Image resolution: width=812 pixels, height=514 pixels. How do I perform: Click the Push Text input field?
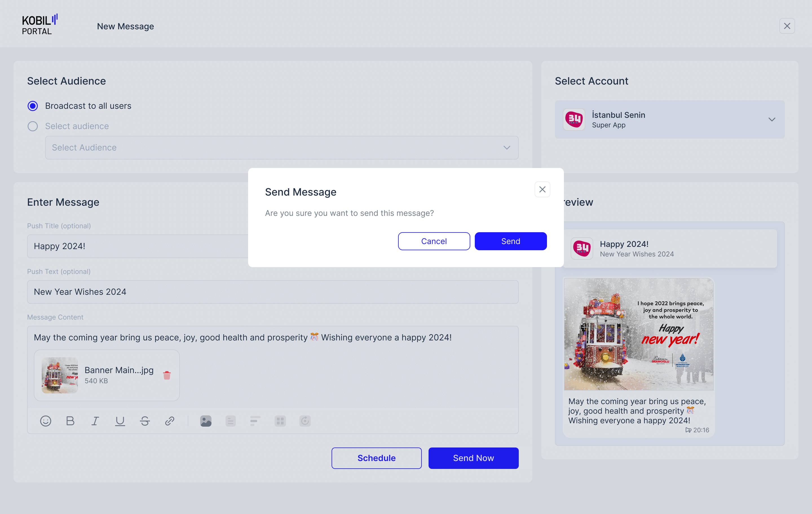coord(272,292)
